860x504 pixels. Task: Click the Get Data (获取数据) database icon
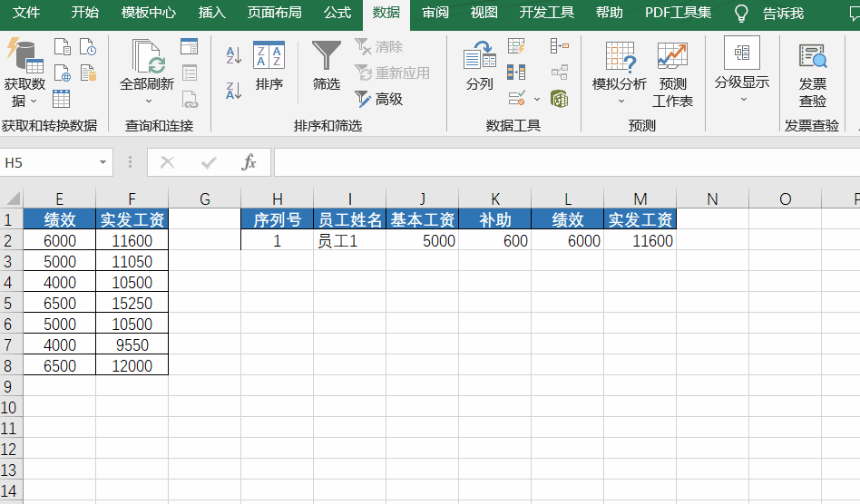24,54
